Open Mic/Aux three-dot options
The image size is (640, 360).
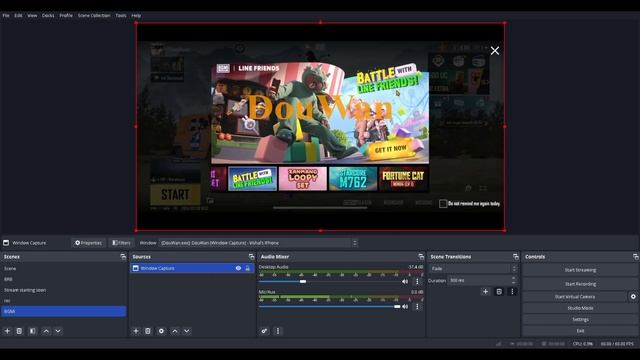417,307
